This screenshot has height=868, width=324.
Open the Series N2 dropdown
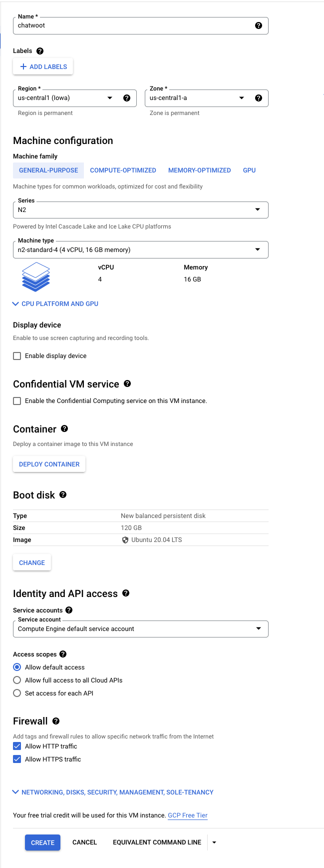coord(140,210)
